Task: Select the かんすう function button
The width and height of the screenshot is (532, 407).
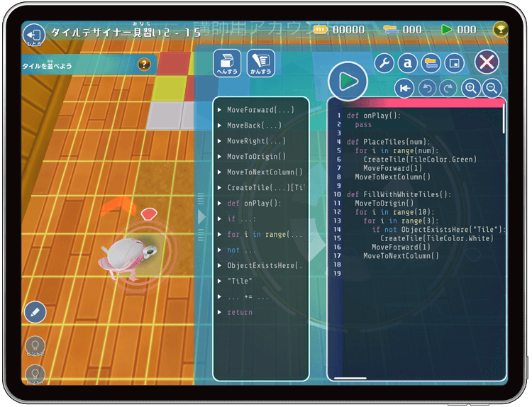Action: (260, 63)
